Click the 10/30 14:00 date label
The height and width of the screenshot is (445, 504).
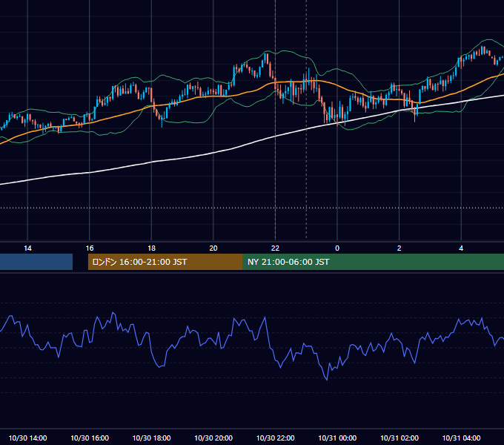[x=27, y=438]
